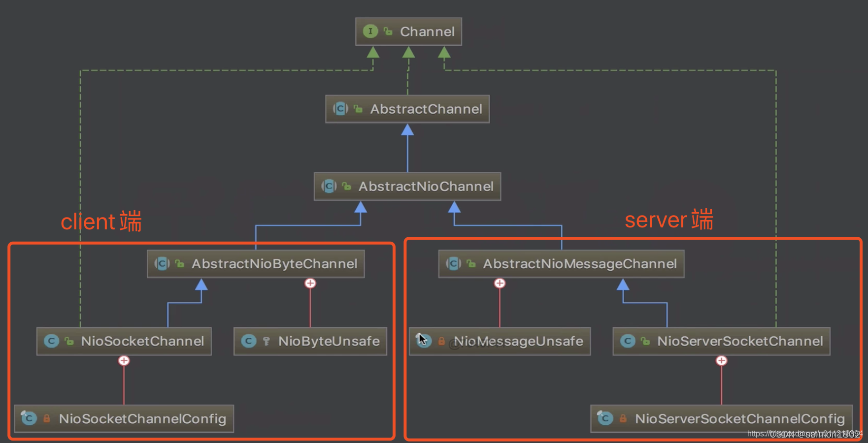Click the visibility icon beside AbstractNioMessageChannel
Viewport: 868px width, 443px height.
tap(471, 264)
